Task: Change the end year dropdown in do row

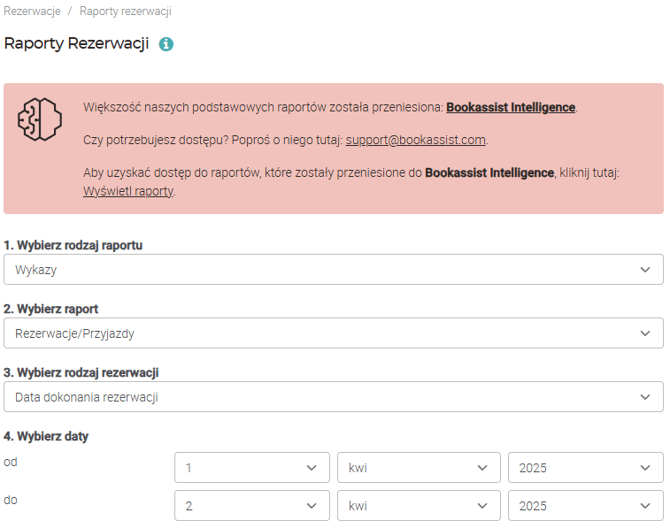Action: click(585, 506)
